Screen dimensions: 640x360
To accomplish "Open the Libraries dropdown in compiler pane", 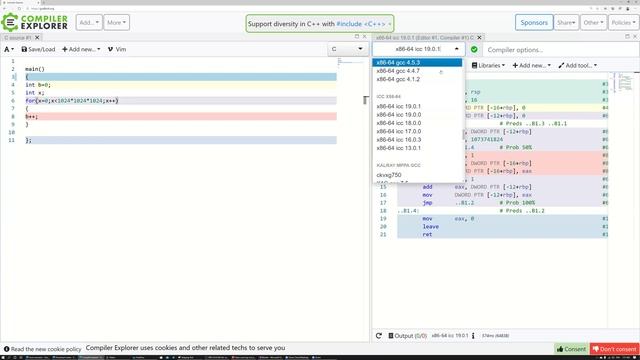I will [x=488, y=65].
